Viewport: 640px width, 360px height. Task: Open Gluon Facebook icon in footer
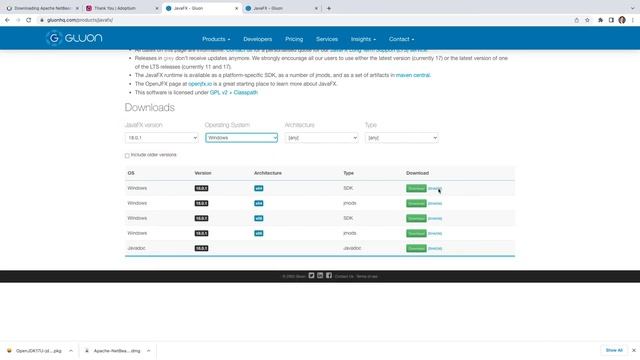pos(329,276)
